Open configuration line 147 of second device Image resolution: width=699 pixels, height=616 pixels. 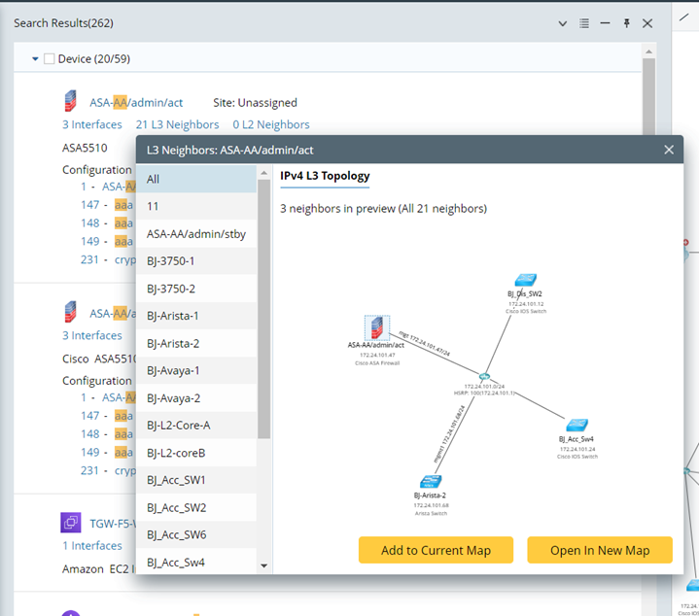click(107, 416)
